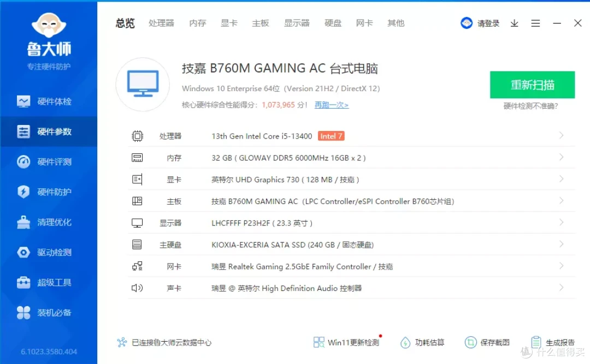The image size is (590, 364).
Task: Expand the 内存 row chevron
Action: [561, 157]
